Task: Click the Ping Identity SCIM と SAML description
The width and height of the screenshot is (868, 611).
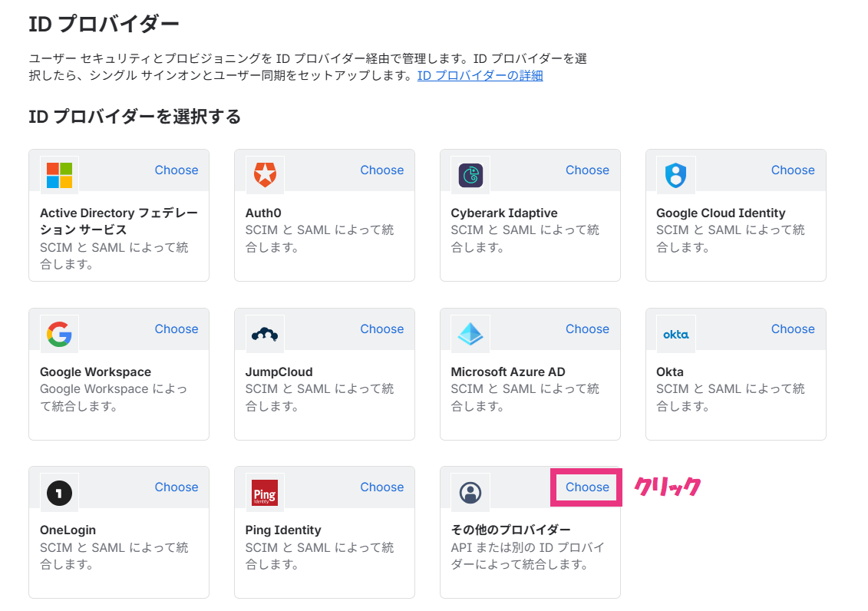Action: pyautogui.click(x=319, y=556)
